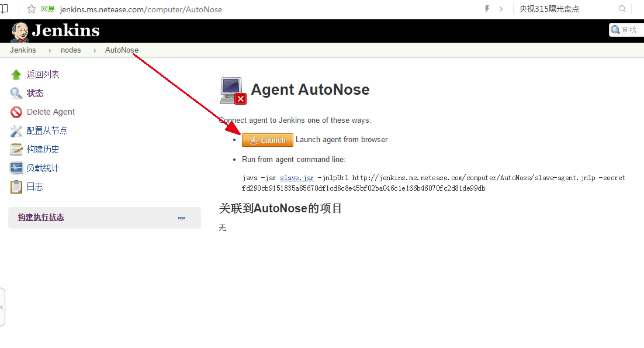This screenshot has height=348, width=644.
Task: Click the secret hash string text
Action: [x=363, y=188]
